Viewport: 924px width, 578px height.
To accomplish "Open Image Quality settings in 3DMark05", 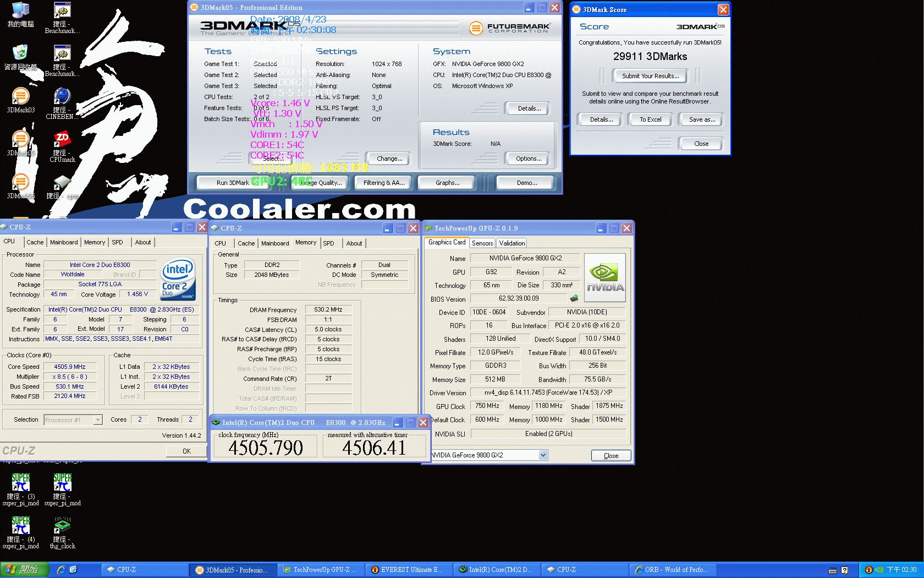I will tap(321, 183).
